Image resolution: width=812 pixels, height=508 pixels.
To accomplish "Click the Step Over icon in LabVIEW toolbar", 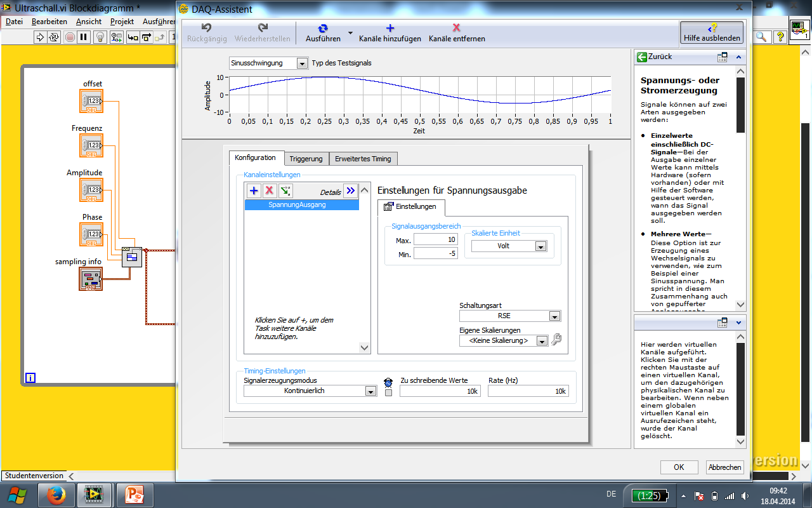I will (x=147, y=37).
